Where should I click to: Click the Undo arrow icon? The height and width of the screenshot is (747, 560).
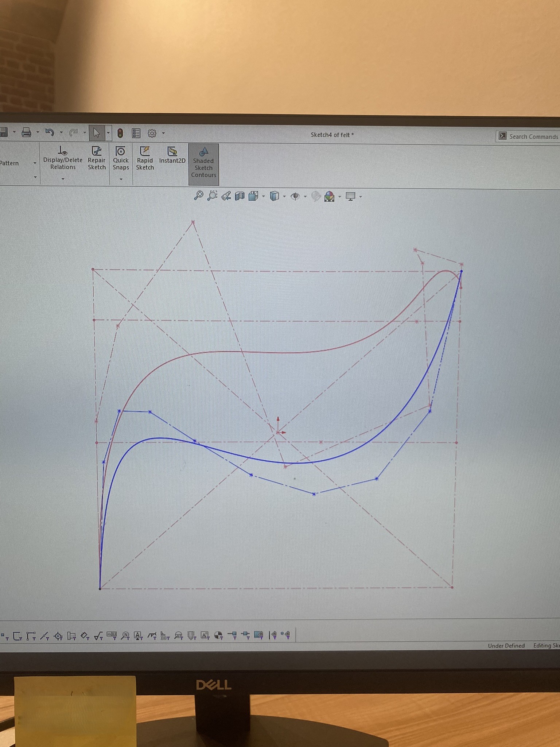[50, 132]
